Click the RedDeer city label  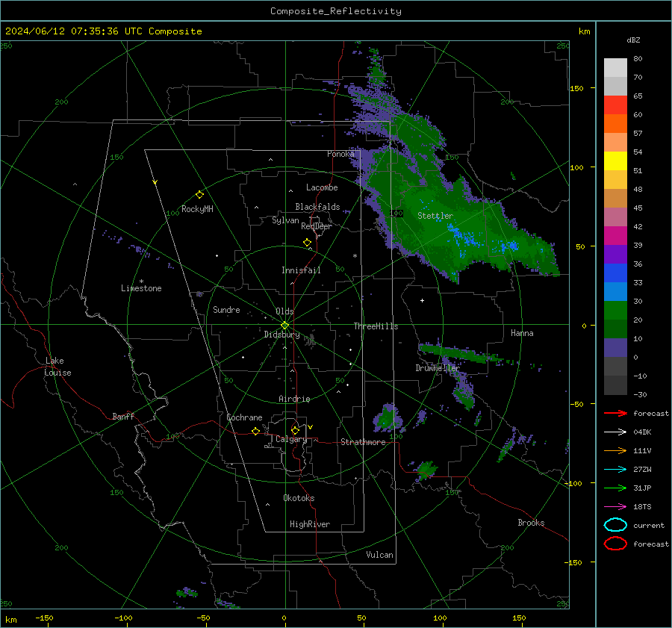coord(317,226)
